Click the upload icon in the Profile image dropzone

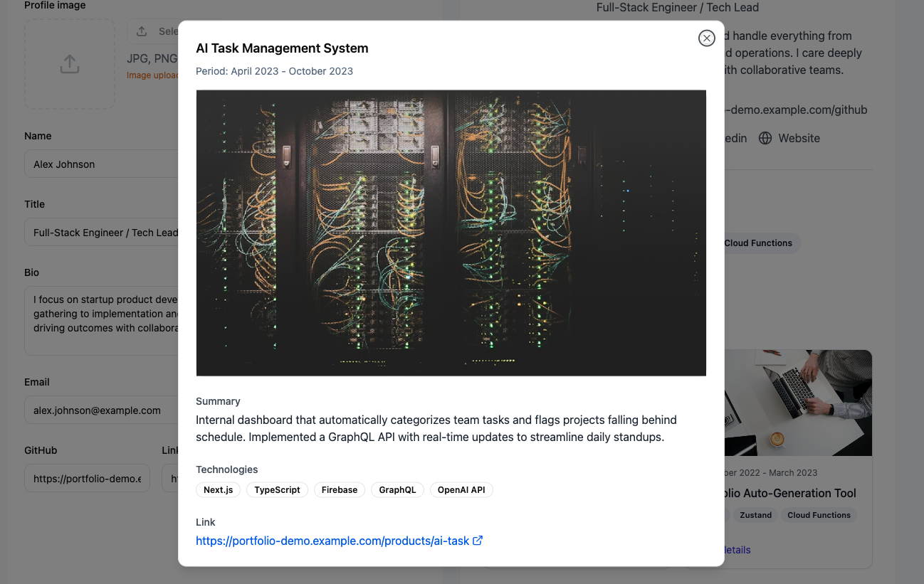69,63
